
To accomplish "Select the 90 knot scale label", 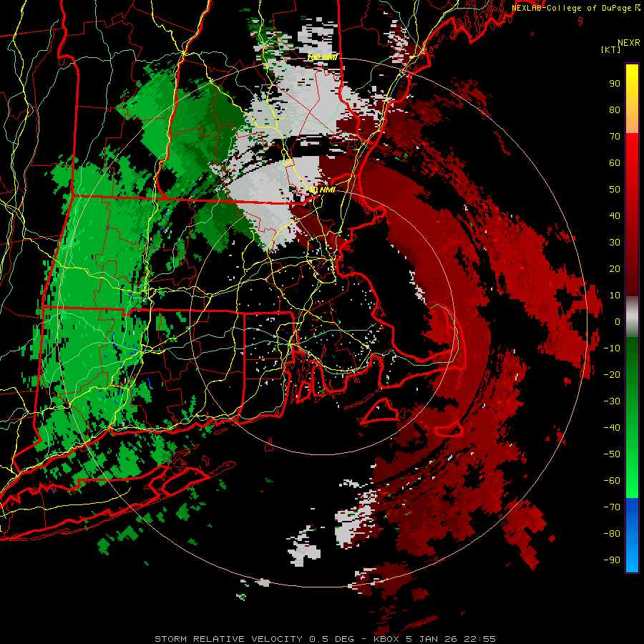I will pyautogui.click(x=615, y=84).
